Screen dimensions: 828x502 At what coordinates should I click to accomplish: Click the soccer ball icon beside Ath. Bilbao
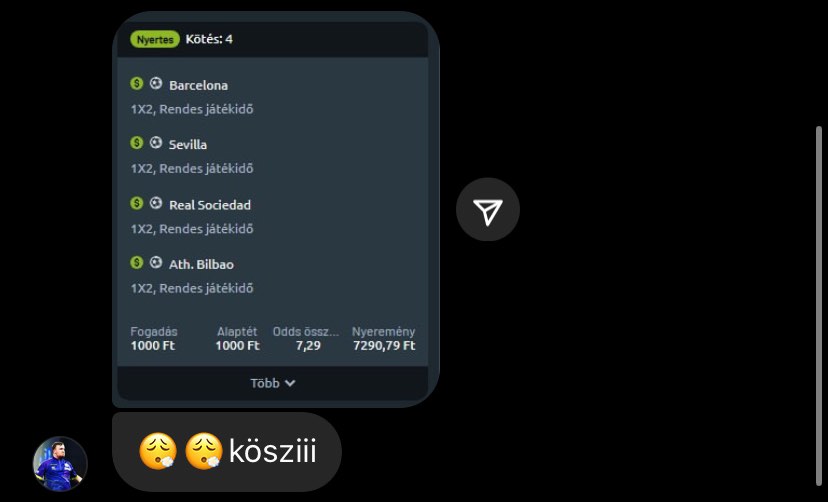pos(156,263)
